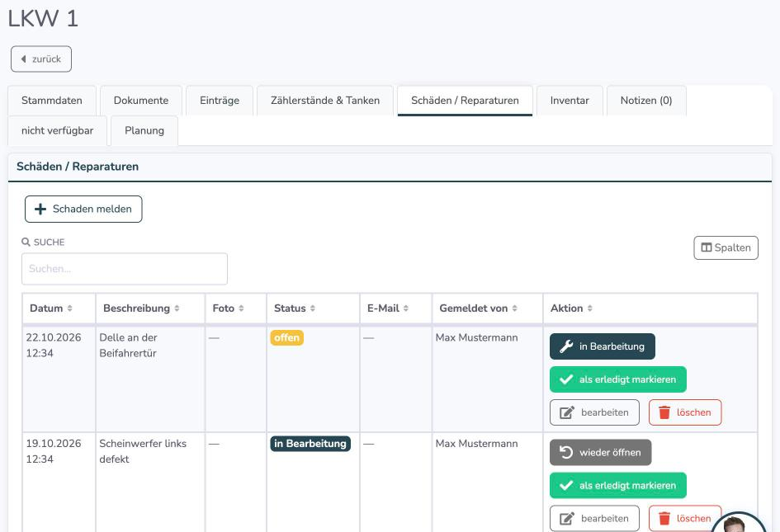Screen dimensions: 780x532
Task: Edit the Scheinwerfer links defekt entry
Action: click(x=594, y=519)
